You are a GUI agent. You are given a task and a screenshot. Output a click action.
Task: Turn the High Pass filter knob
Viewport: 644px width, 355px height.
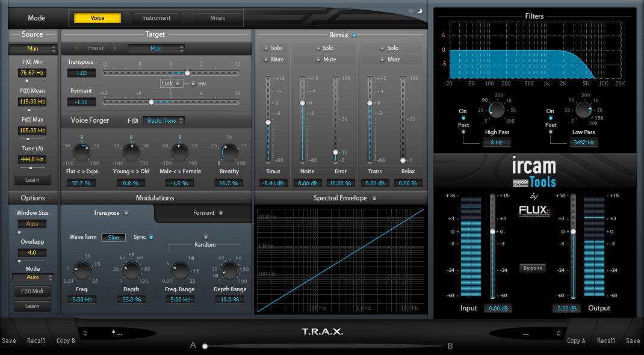pos(496,110)
